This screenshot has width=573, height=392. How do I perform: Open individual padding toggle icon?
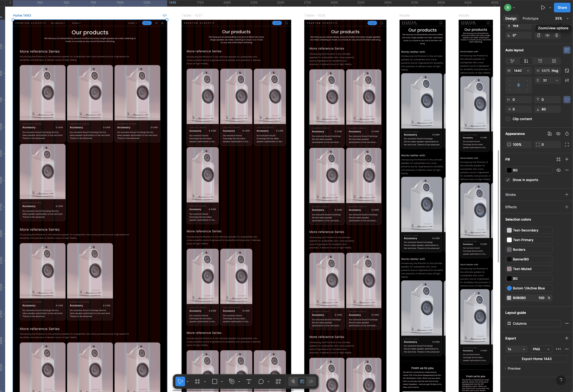point(567,100)
